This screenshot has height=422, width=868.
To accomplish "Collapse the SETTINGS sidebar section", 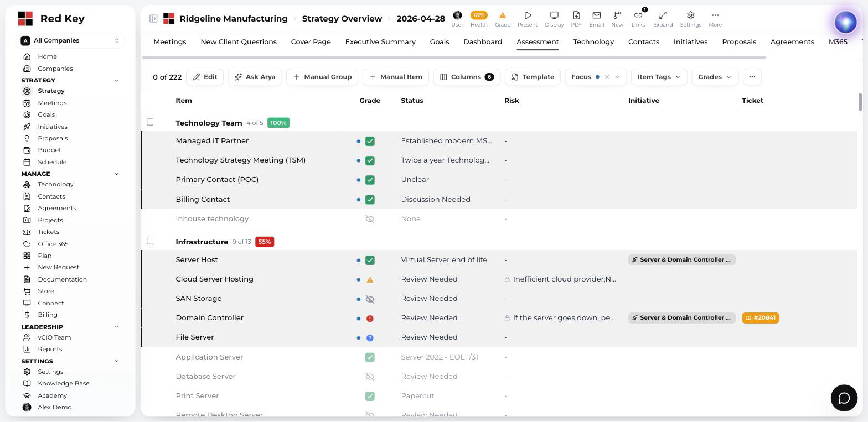I will tap(116, 361).
